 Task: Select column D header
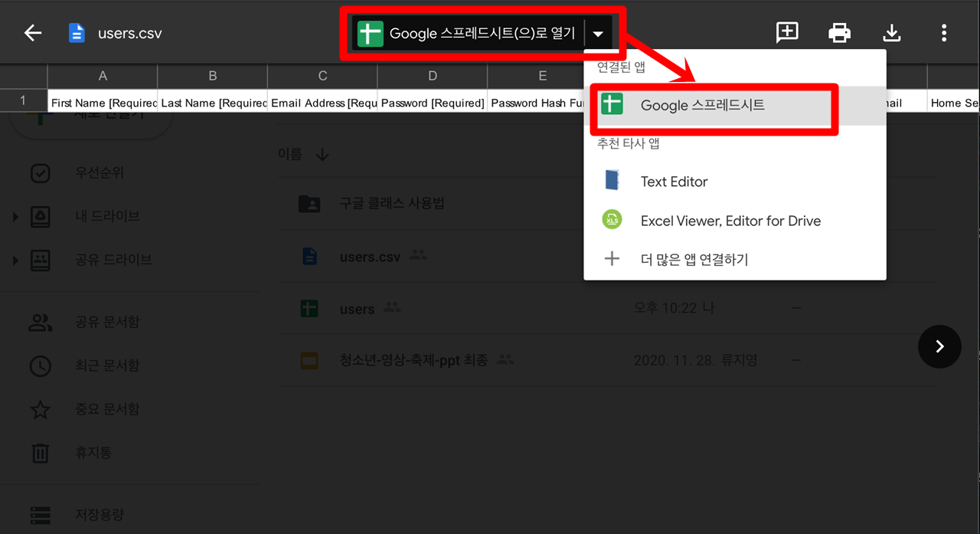(433, 76)
